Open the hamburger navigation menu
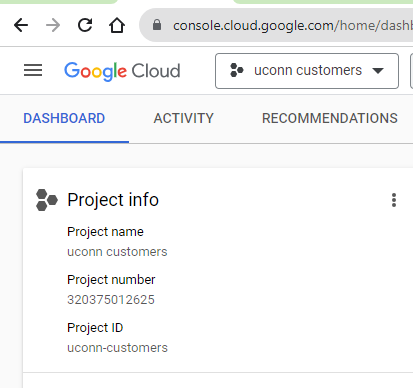Image resolution: width=413 pixels, height=388 pixels. [x=33, y=70]
